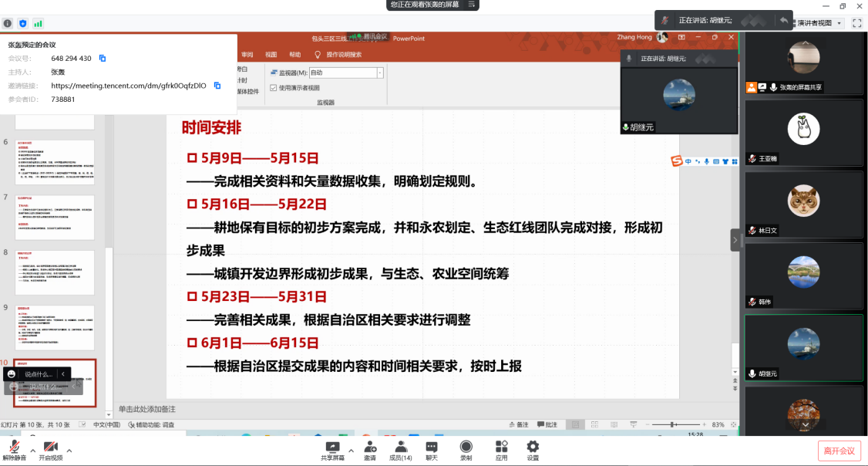Collapse the participant video side panel
Screen dimensions: 868x466
point(735,240)
